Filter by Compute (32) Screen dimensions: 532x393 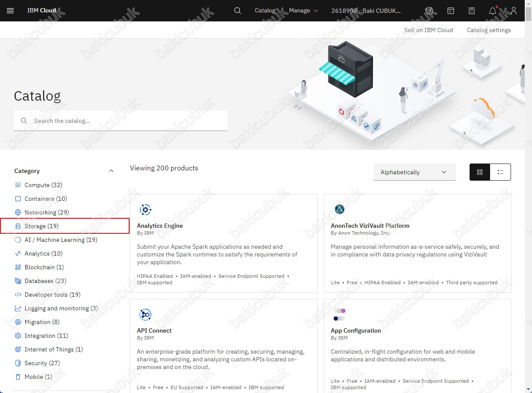pyautogui.click(x=44, y=185)
